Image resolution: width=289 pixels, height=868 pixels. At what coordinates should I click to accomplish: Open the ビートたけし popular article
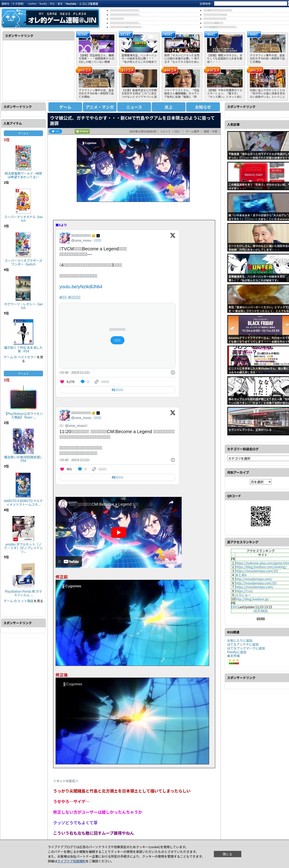click(x=258, y=238)
